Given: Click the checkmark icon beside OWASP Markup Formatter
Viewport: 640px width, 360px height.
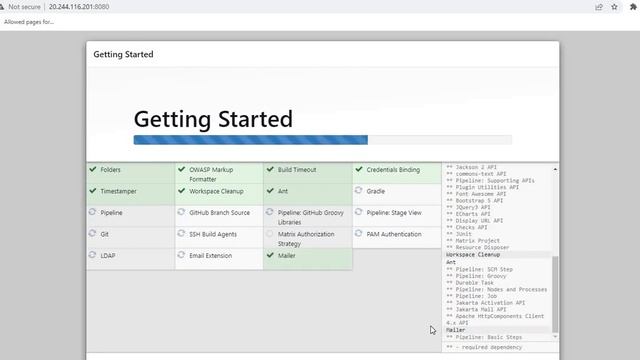Looking at the screenshot, I should [x=182, y=169].
